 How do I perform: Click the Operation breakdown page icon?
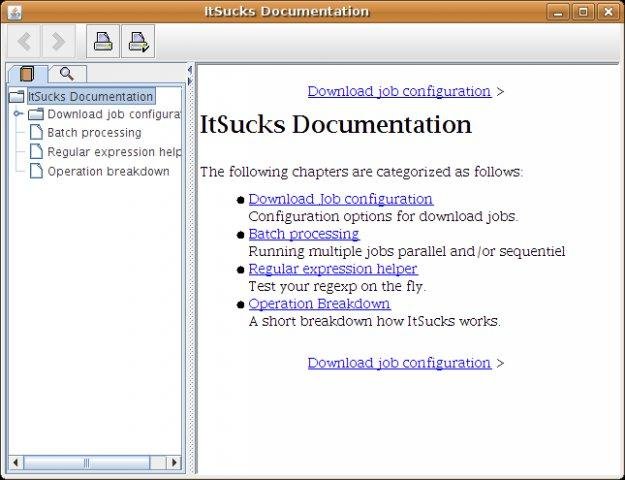(36, 171)
